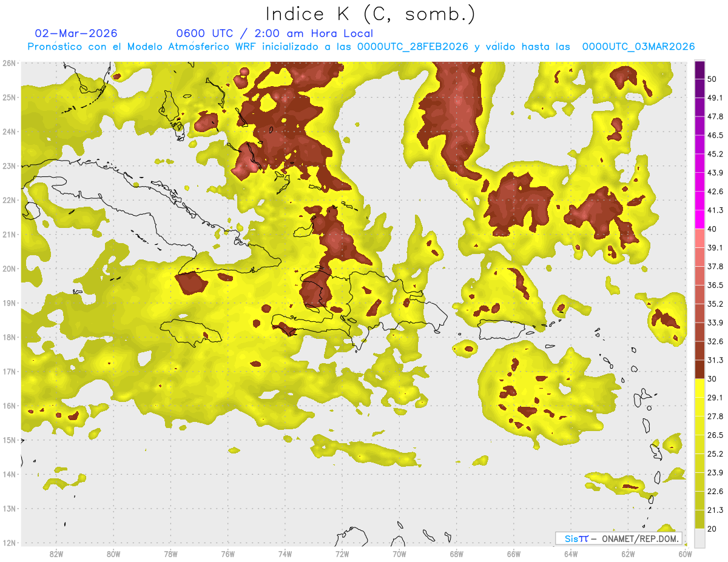The image size is (728, 562).
Task: Pick the 22.6 color scale value
Action: pyautogui.click(x=715, y=492)
